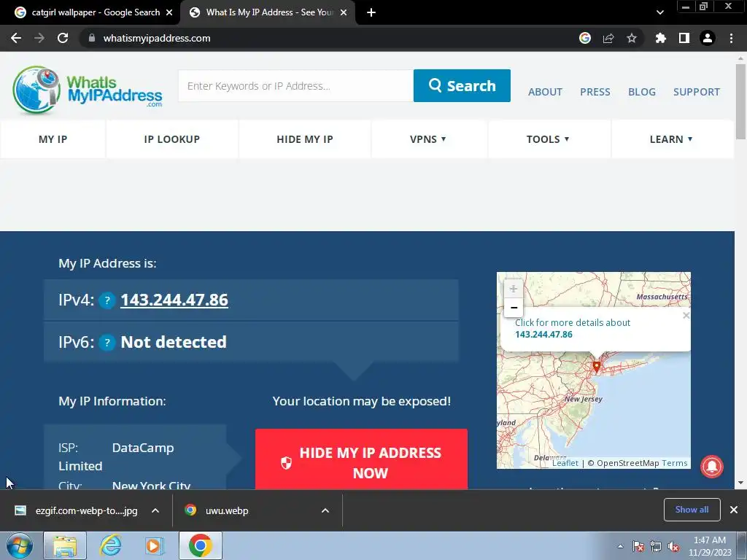Viewport: 747px width, 560px height.
Task: Click the red notification bell icon
Action: tap(712, 467)
